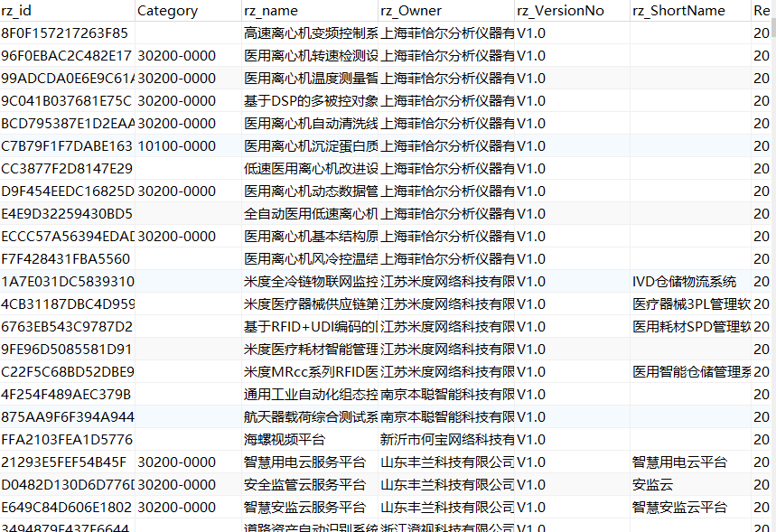
Task: Click owner cell in 米度全冷链物联网监控 row
Action: (x=446, y=282)
